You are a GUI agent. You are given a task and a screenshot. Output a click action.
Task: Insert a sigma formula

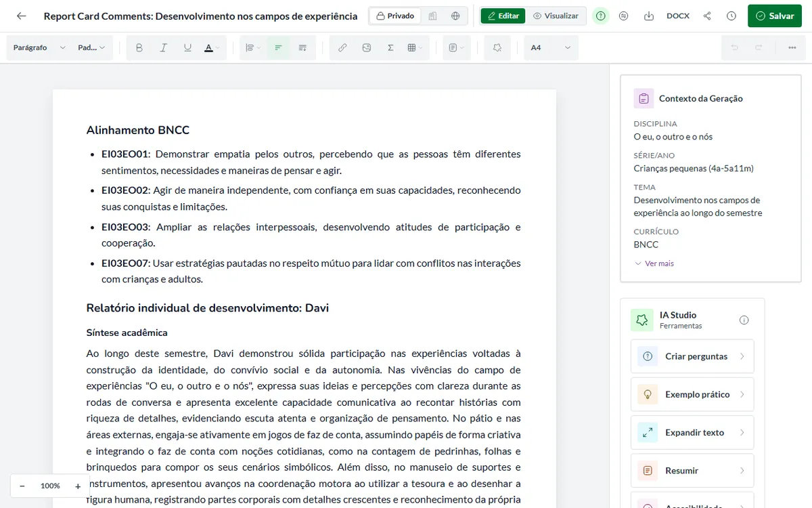pos(390,48)
